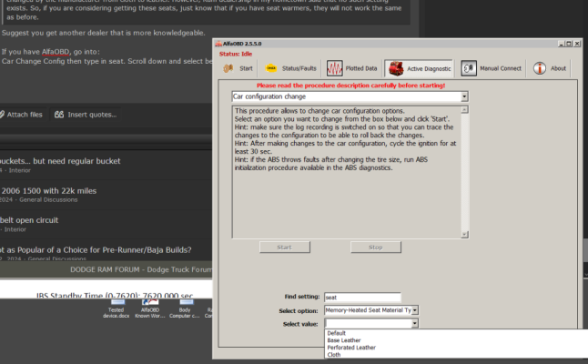588x364 pixels.
Task: Open the AlfaOBD link in the post
Action: pos(56,52)
